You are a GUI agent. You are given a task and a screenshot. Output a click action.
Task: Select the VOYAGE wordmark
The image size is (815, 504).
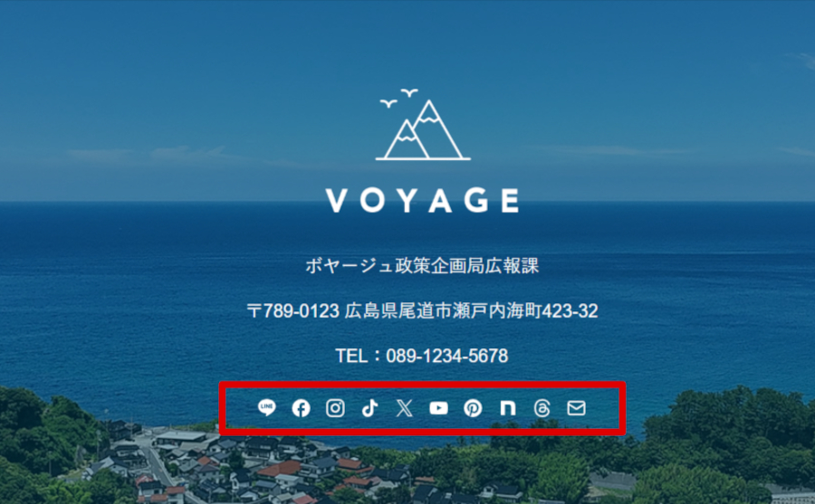coord(422,201)
